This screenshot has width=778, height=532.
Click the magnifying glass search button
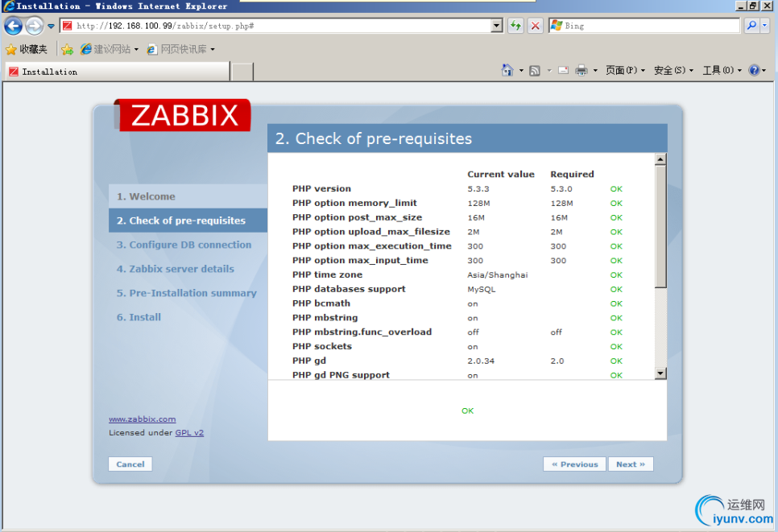pos(751,26)
